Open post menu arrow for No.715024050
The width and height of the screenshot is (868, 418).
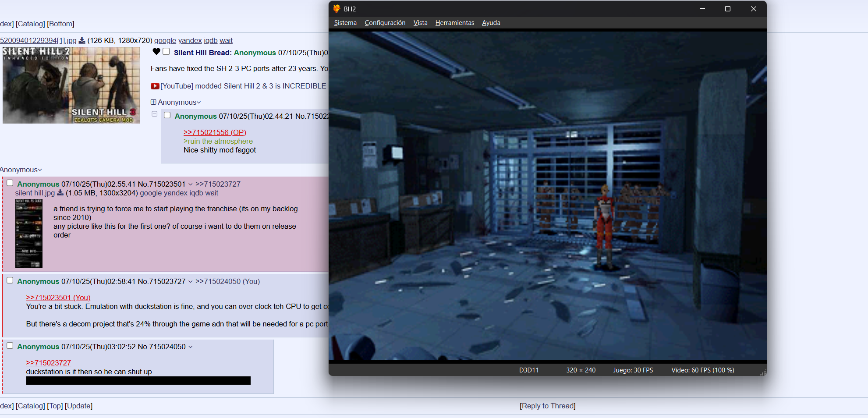coord(191,347)
